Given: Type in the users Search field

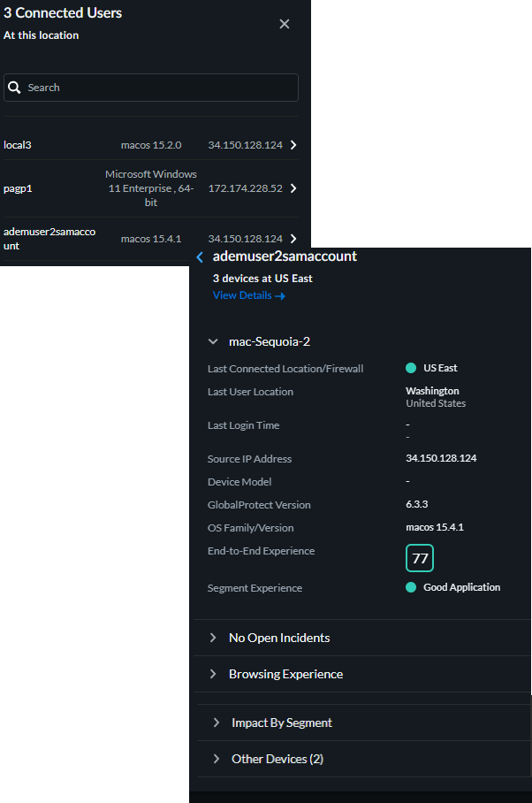Looking at the screenshot, I should click(x=159, y=88).
